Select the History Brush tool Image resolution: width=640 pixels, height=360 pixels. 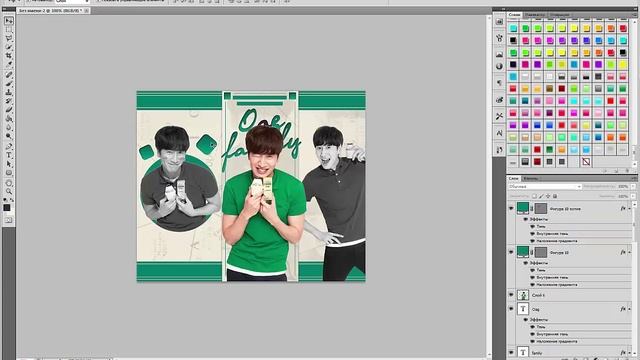pyautogui.click(x=9, y=101)
